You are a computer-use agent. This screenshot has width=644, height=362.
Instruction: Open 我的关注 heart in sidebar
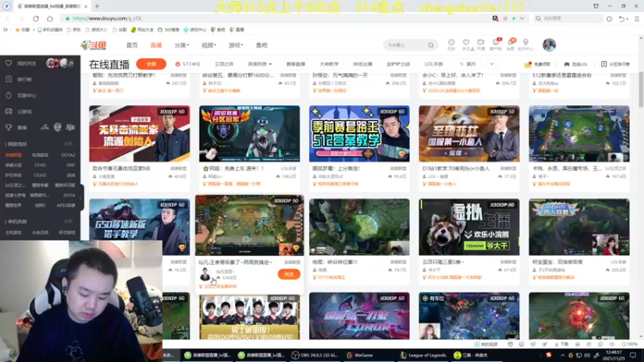click(9, 64)
